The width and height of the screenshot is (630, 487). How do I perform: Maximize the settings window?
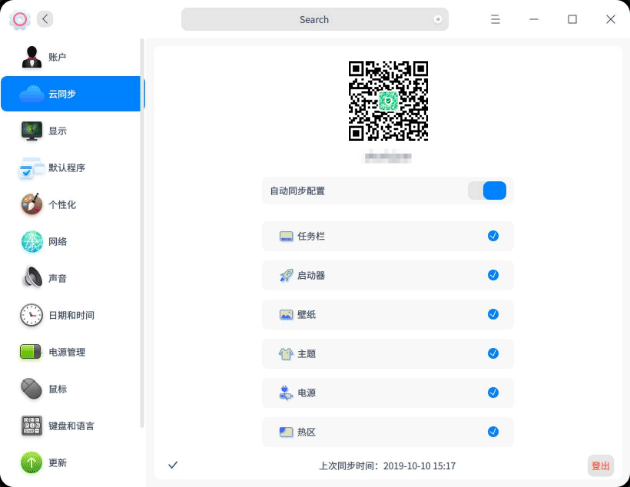click(x=572, y=19)
